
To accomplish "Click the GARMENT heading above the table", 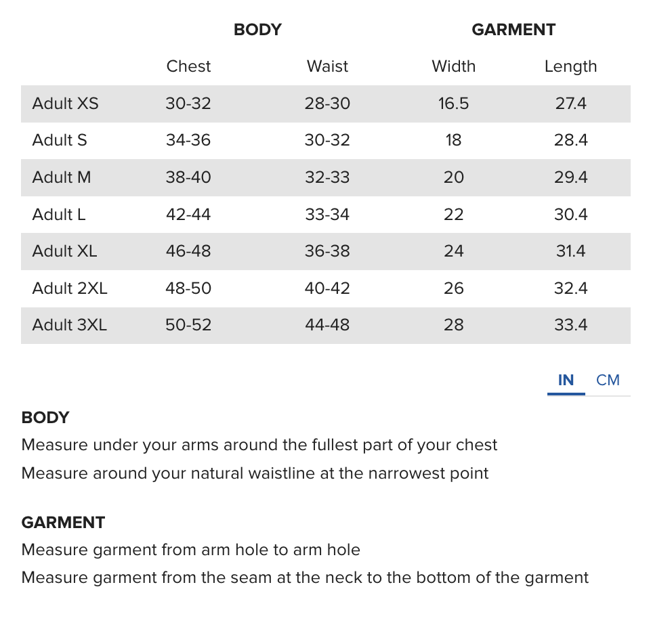I will point(513,30).
